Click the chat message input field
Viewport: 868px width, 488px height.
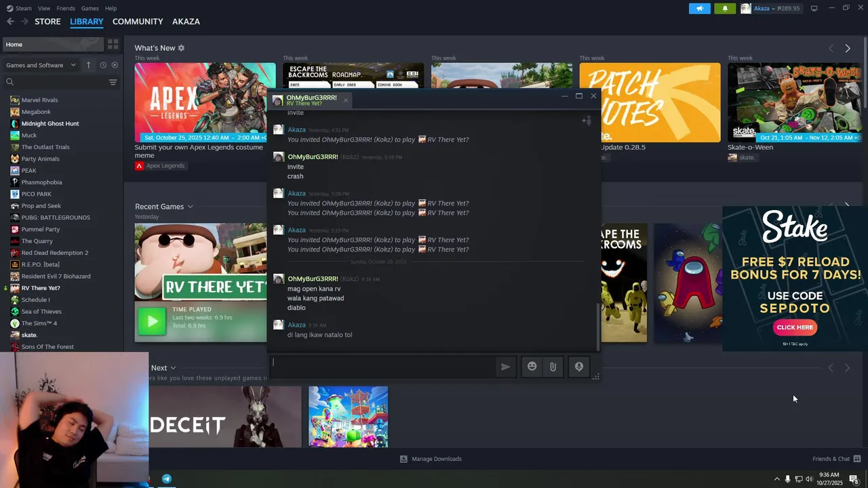point(382,366)
